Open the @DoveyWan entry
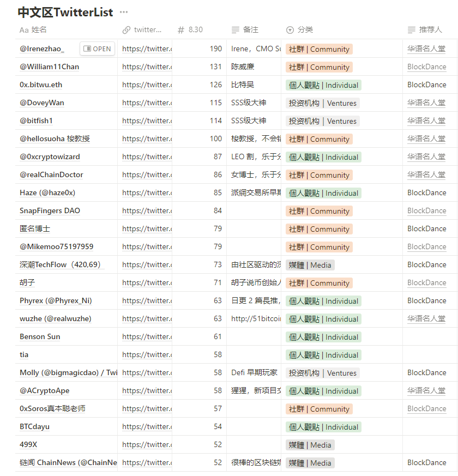This screenshot has height=476, width=458. tap(42, 103)
